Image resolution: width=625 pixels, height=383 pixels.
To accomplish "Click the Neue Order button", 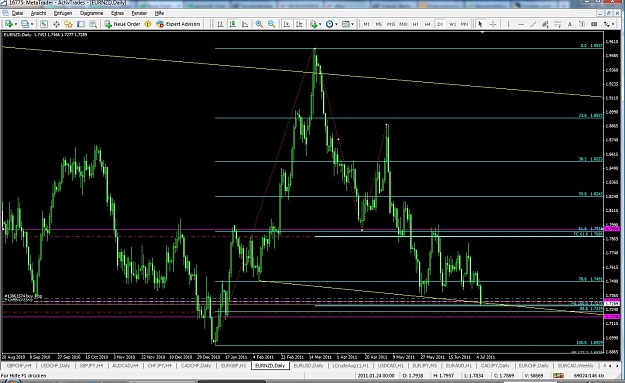I will tap(122, 24).
